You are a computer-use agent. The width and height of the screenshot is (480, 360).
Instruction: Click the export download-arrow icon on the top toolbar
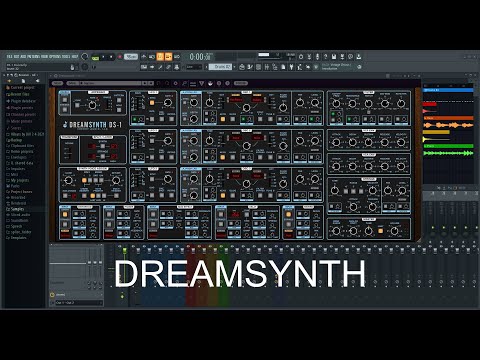[358, 57]
